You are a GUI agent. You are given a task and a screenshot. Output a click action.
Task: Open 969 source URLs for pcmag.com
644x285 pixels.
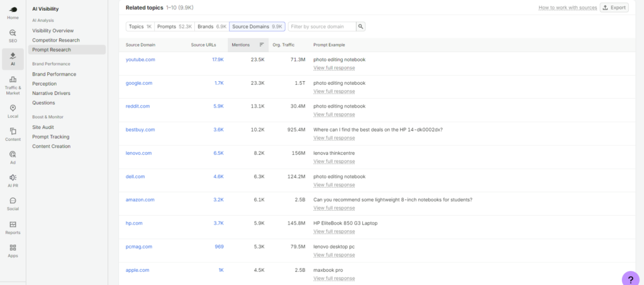pyautogui.click(x=219, y=247)
